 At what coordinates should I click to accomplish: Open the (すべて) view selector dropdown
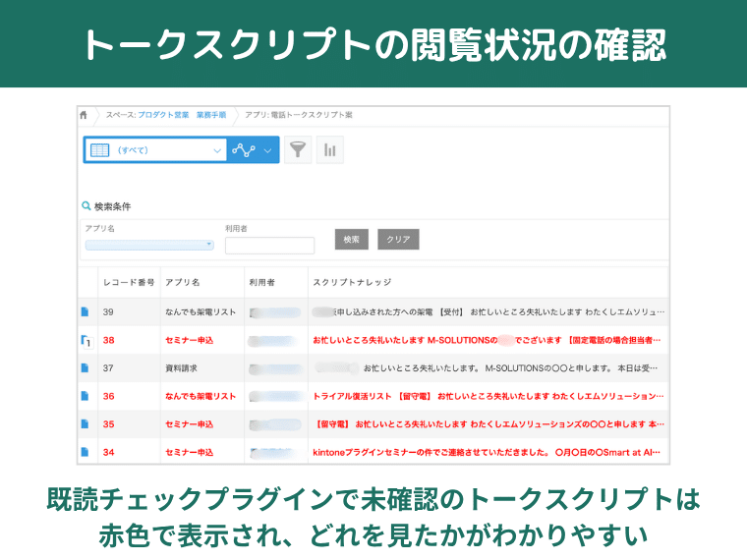pos(155,150)
